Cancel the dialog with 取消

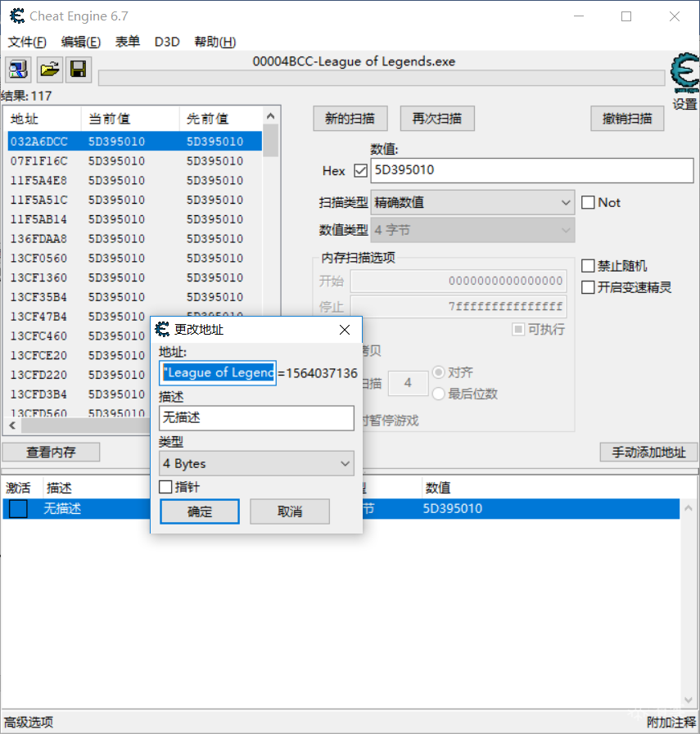pos(290,511)
